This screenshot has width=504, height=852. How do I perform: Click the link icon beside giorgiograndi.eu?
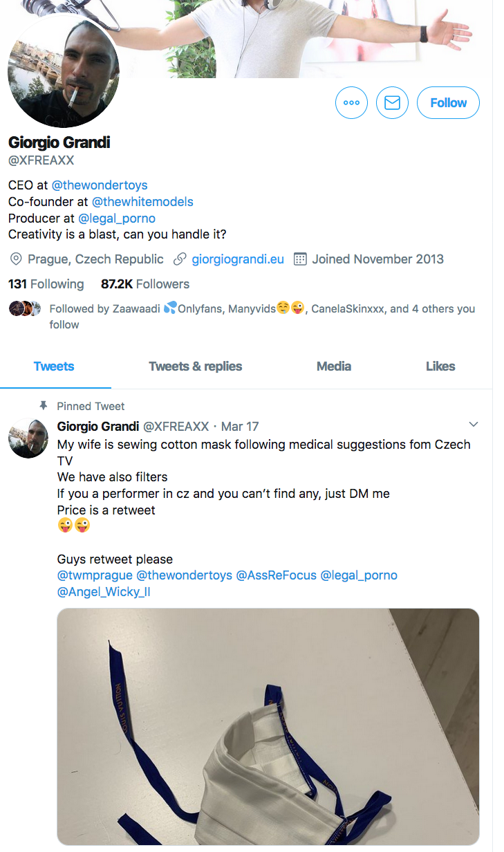(x=180, y=259)
